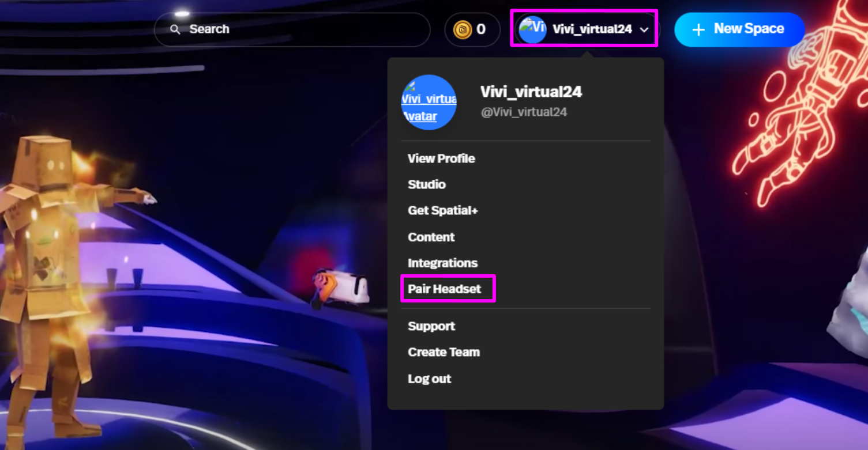868x450 pixels.
Task: Click the @Vivi_virtual24 handle text
Action: [x=524, y=112]
